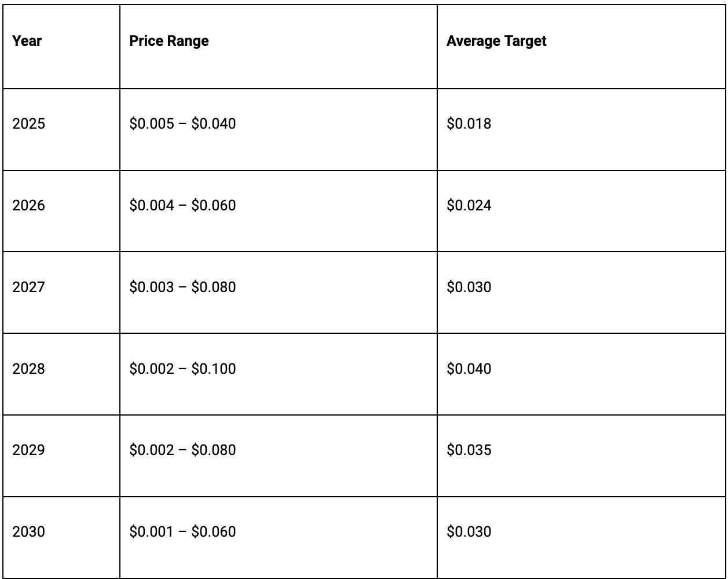
Task: Select the 2030 year cell
Action: 28,531
